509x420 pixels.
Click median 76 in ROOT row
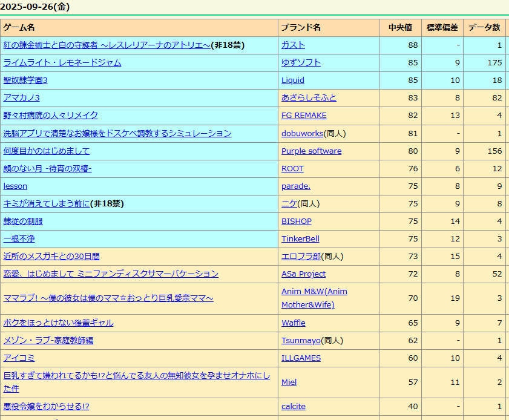(x=413, y=168)
